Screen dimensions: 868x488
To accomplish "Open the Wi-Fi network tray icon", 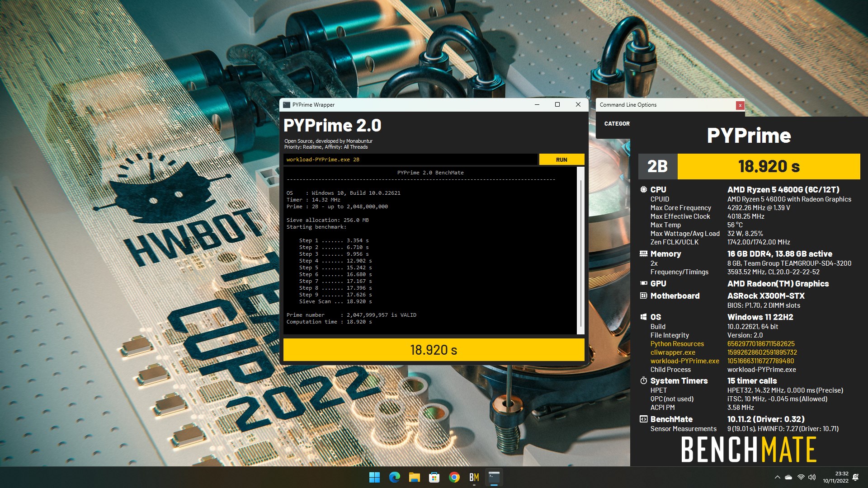I will tap(801, 477).
